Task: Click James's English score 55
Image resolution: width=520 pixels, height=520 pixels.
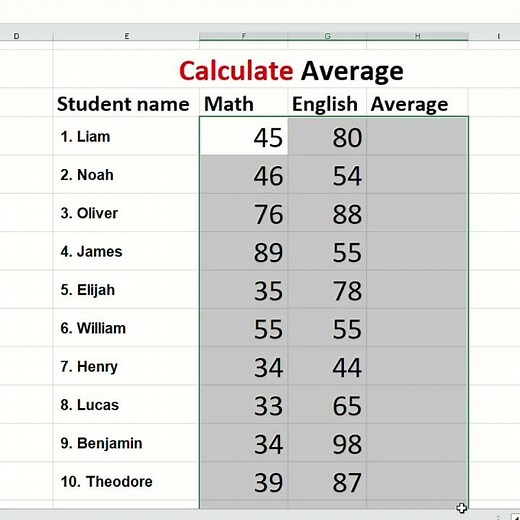Action: (327, 251)
